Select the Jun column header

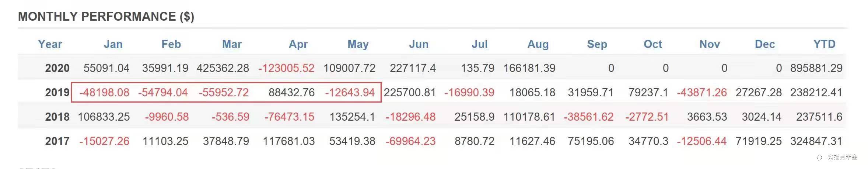click(x=419, y=44)
